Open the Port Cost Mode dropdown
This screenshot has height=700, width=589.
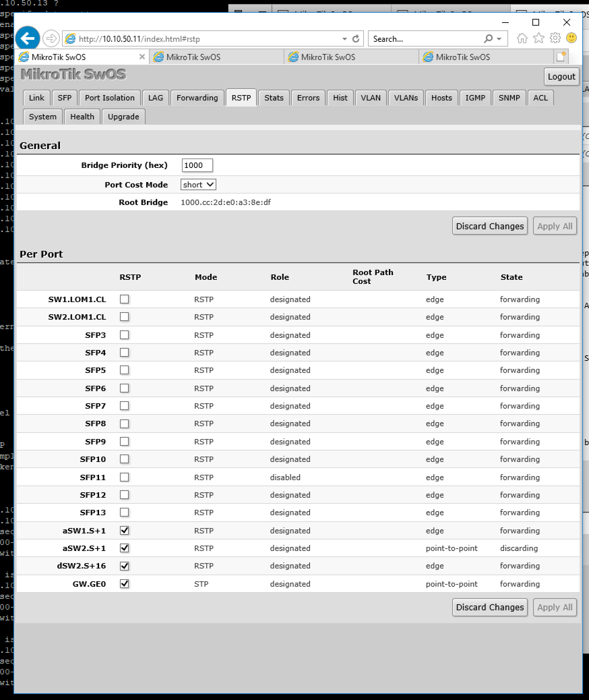198,184
